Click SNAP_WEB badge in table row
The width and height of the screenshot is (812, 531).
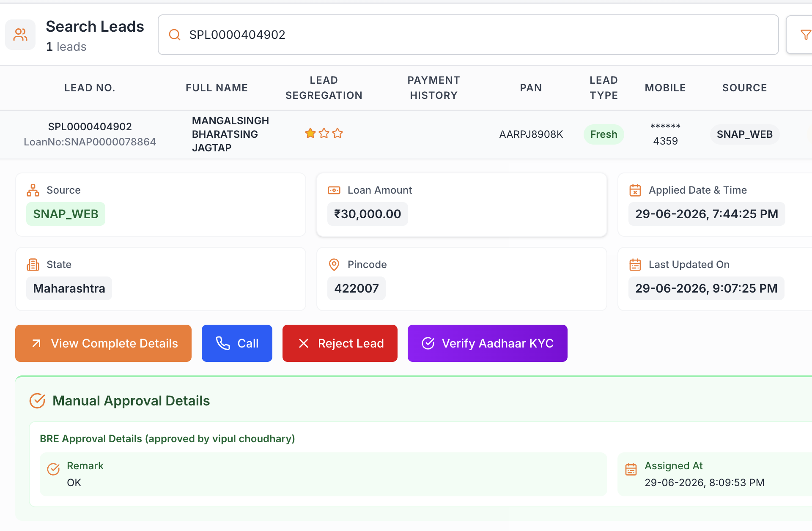pos(745,134)
